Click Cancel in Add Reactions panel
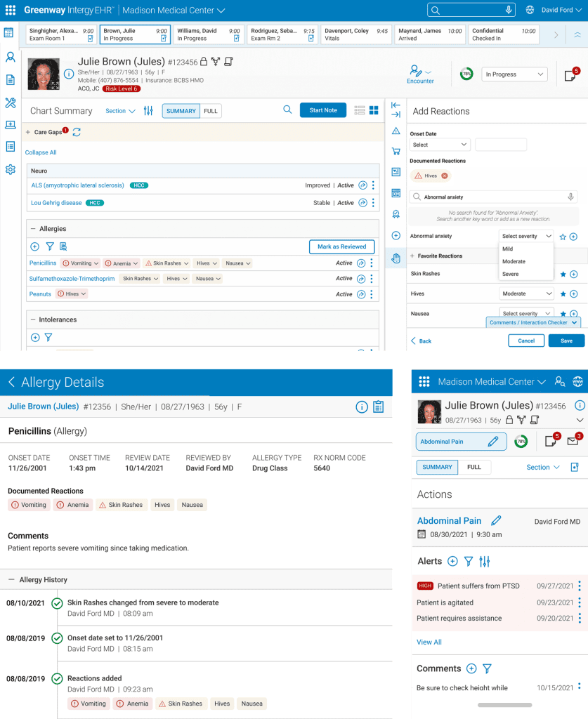 point(526,341)
